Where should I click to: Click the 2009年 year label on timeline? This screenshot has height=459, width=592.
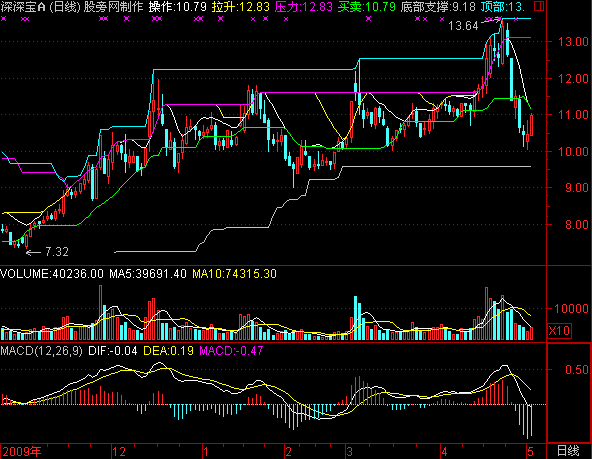[x=22, y=451]
